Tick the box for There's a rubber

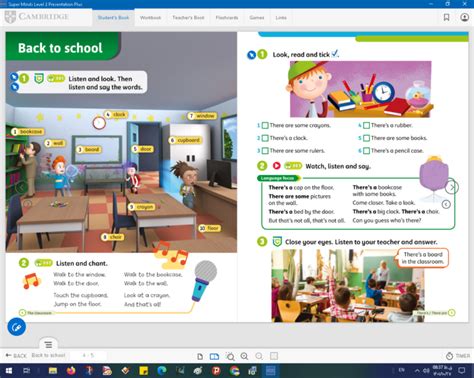pyautogui.click(x=366, y=125)
